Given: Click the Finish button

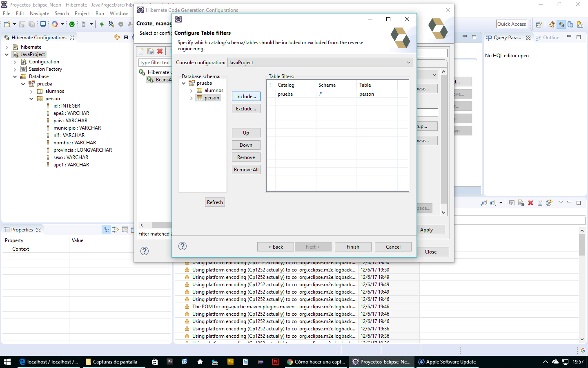Looking at the screenshot, I should click(353, 247).
